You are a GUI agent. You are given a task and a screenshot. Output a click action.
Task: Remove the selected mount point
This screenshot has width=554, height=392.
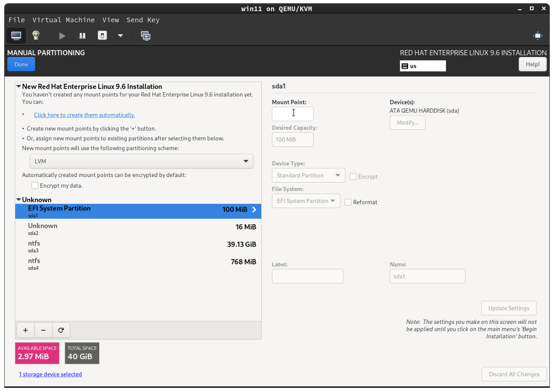tap(44, 330)
